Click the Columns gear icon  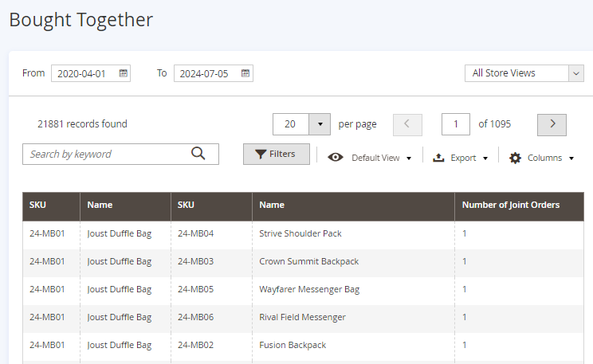point(515,158)
